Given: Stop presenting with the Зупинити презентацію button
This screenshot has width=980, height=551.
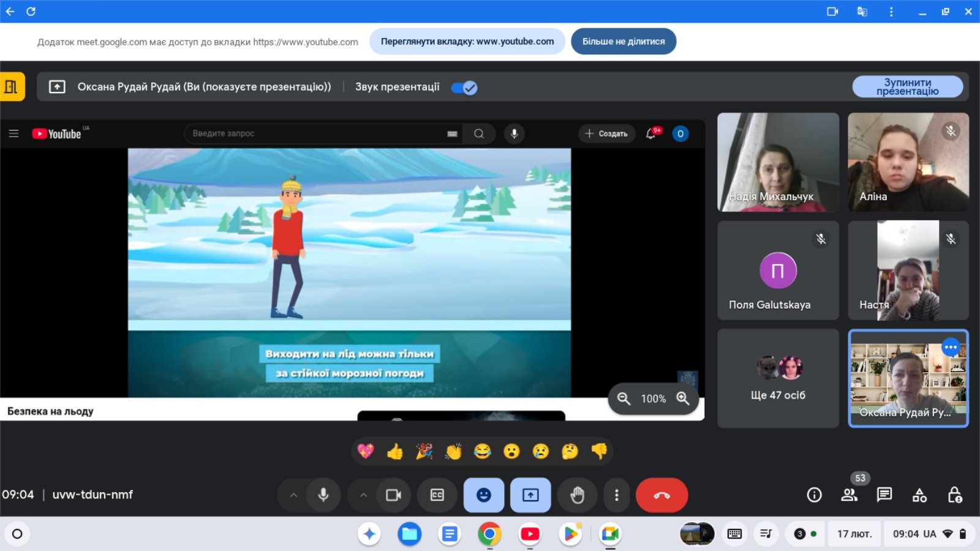Looking at the screenshot, I should pyautogui.click(x=907, y=87).
